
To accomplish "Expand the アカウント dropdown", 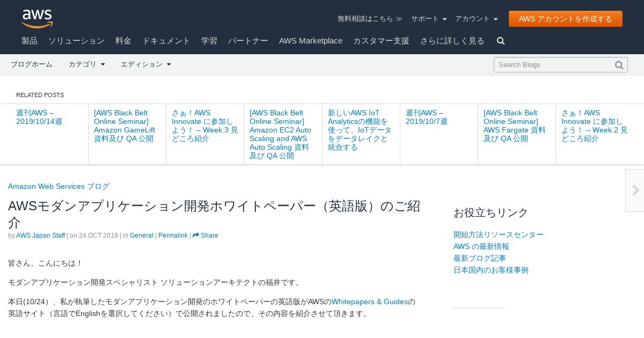I will 477,19.
